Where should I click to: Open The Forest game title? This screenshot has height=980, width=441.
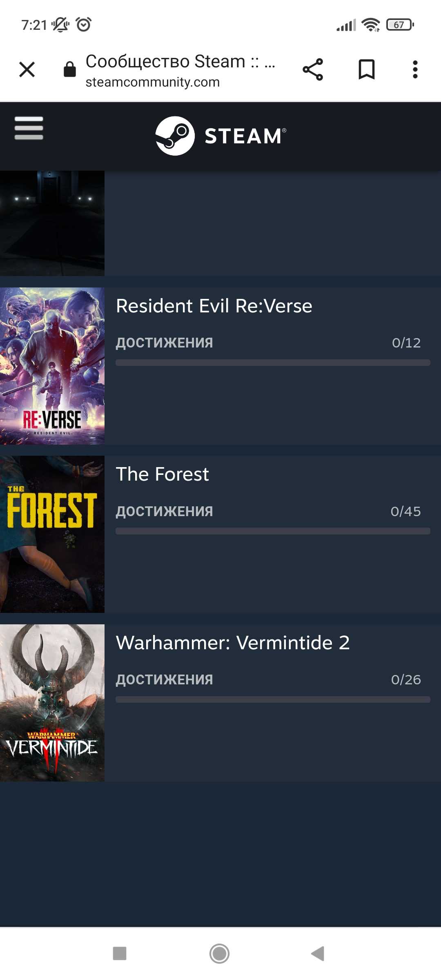(x=163, y=474)
